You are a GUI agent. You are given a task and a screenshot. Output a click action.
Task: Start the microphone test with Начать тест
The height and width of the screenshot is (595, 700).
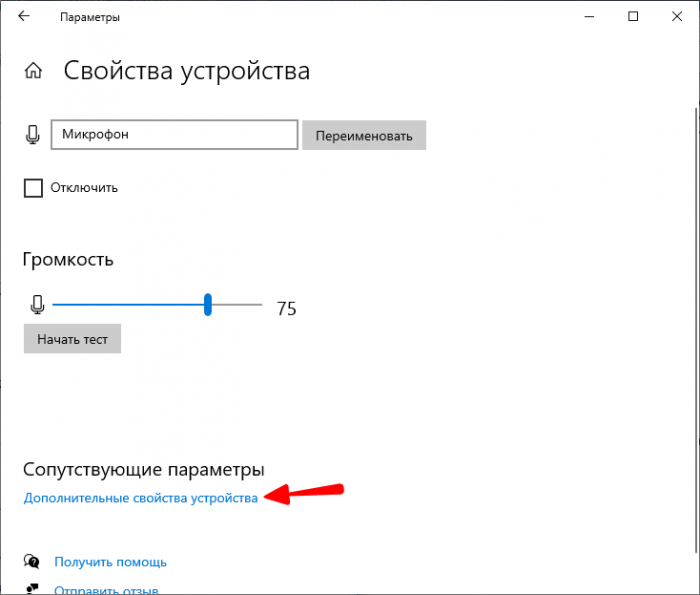72,339
